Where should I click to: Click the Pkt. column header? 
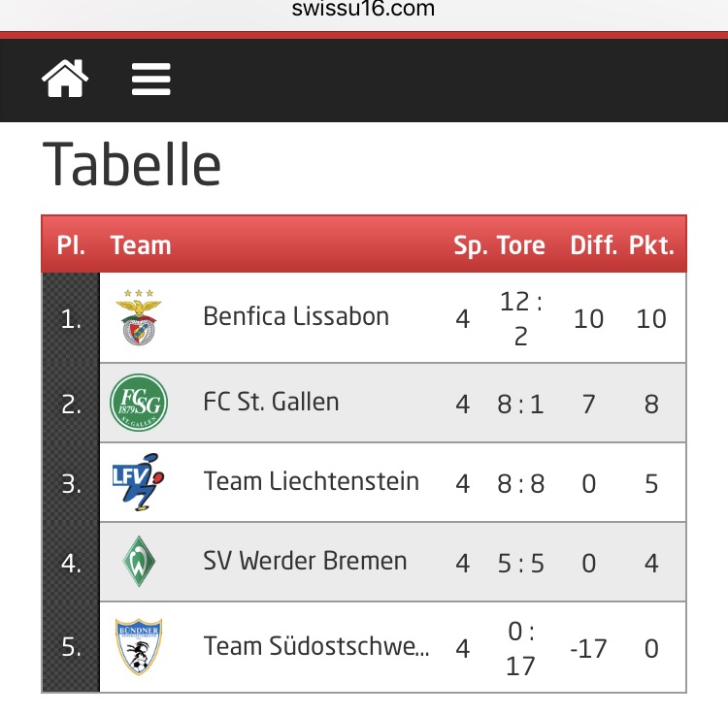click(652, 245)
